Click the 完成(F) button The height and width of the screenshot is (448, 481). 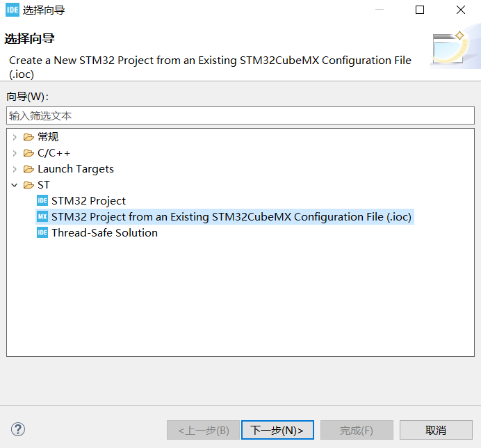(357, 430)
